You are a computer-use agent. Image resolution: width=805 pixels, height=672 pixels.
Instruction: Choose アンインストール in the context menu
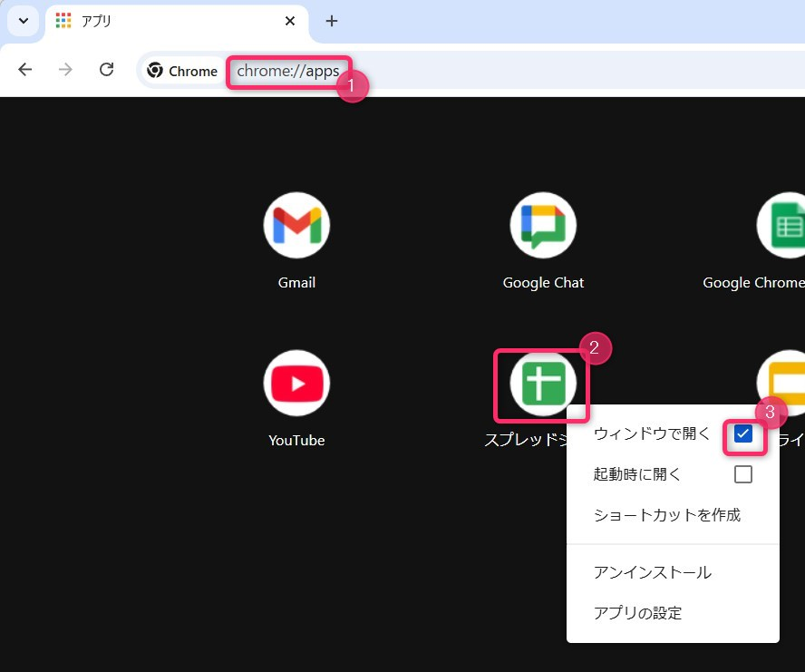[x=652, y=572]
